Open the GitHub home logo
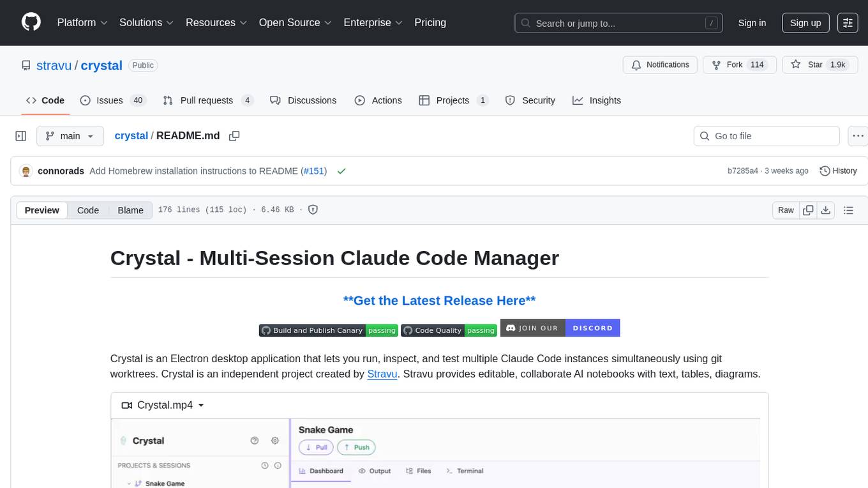Screen dimensions: 868x488 (x=31, y=22)
